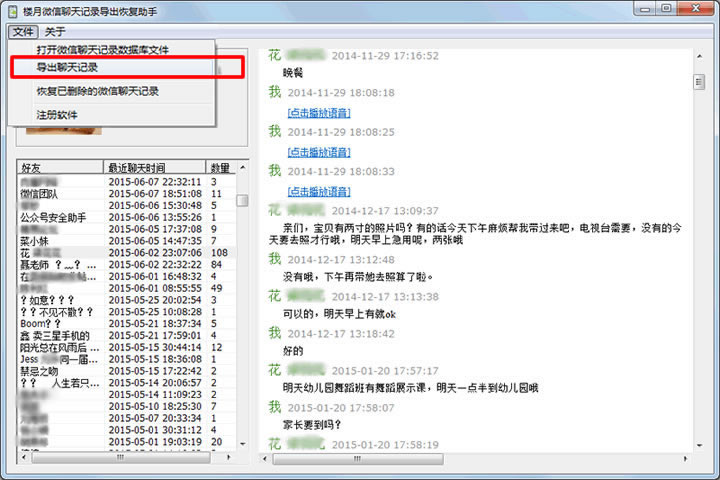The height and width of the screenshot is (480, 720).
Task: Click chat panel scroll down arrow
Action: [699, 445]
